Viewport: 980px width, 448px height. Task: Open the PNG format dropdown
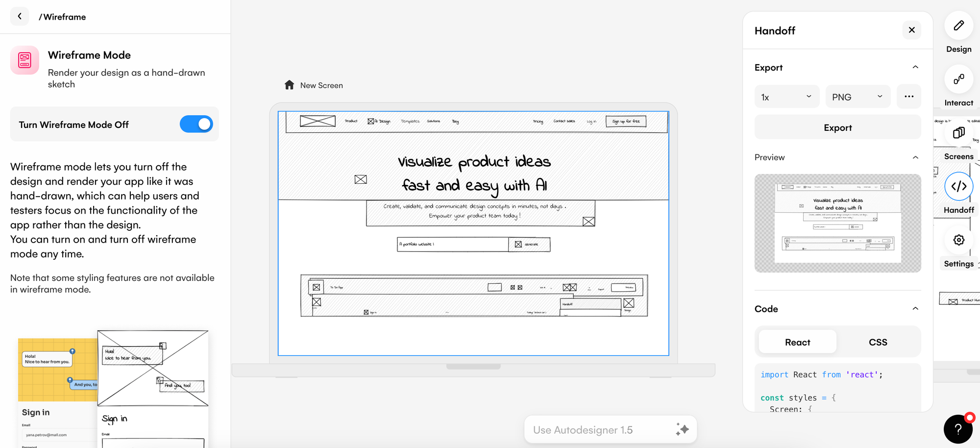pyautogui.click(x=858, y=97)
